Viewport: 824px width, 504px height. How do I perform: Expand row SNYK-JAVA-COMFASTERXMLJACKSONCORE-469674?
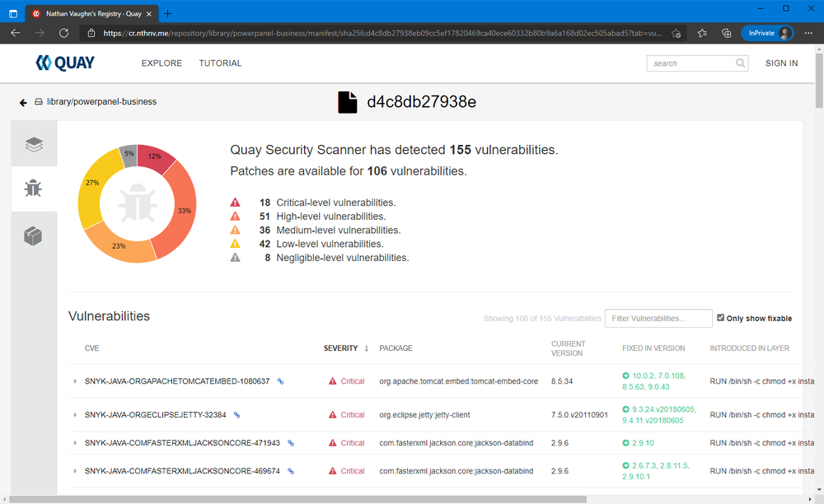pos(75,471)
